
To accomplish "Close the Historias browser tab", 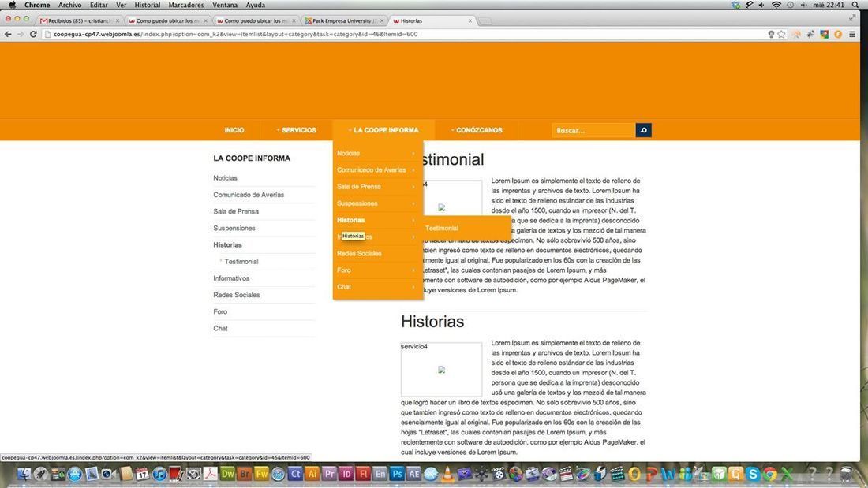I will click(x=470, y=21).
